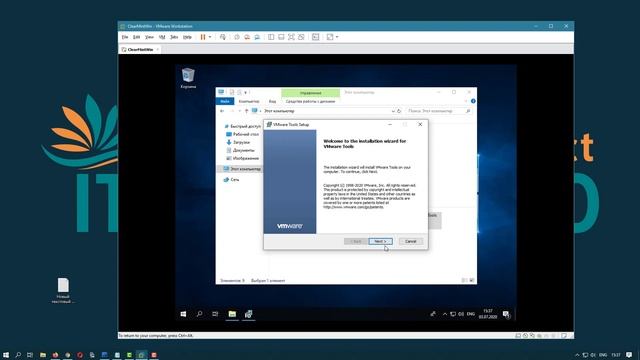Image resolution: width=640 pixels, height=360 pixels.
Task: Toggle the thumbnail bar view icon in VMware toolbar
Action: click(x=281, y=37)
